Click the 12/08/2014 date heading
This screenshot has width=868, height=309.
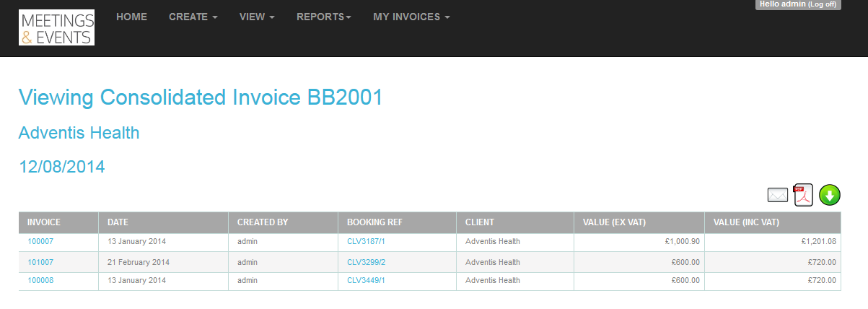61,167
